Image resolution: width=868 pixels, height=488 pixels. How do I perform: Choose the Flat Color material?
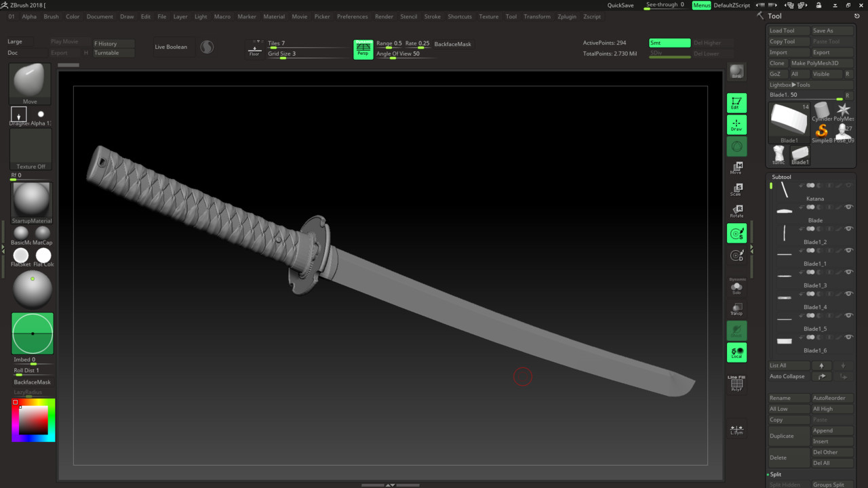(x=43, y=257)
